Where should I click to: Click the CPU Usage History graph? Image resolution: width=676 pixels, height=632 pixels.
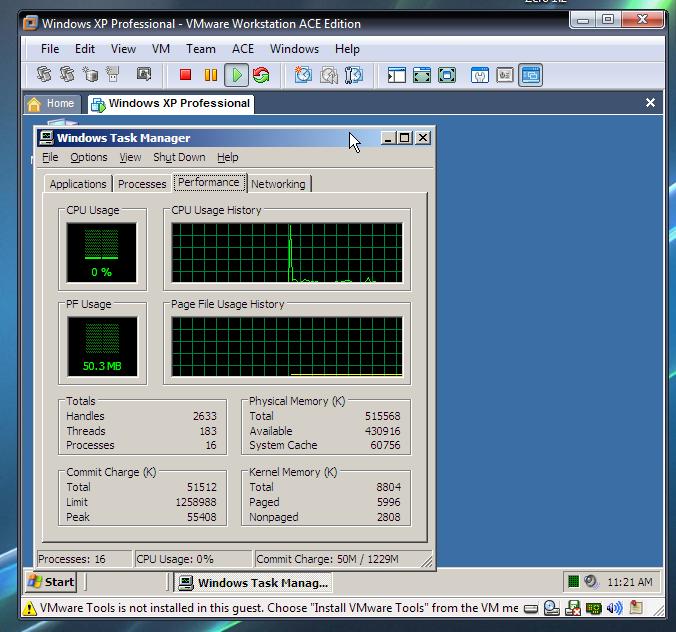click(287, 253)
